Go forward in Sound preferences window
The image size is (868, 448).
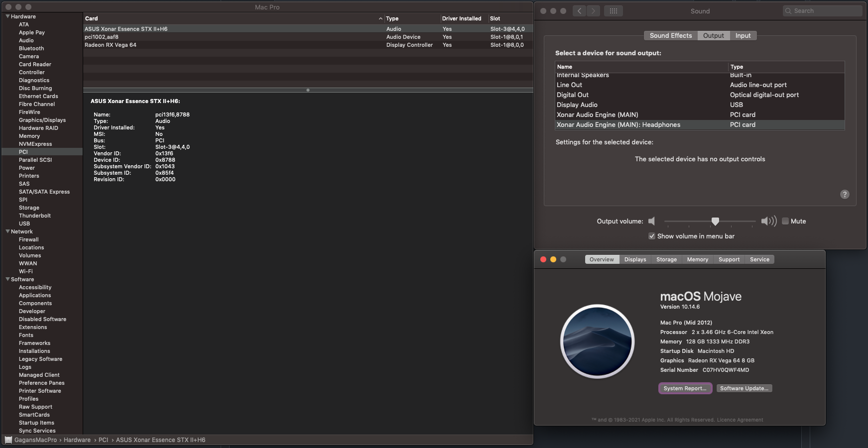[593, 11]
